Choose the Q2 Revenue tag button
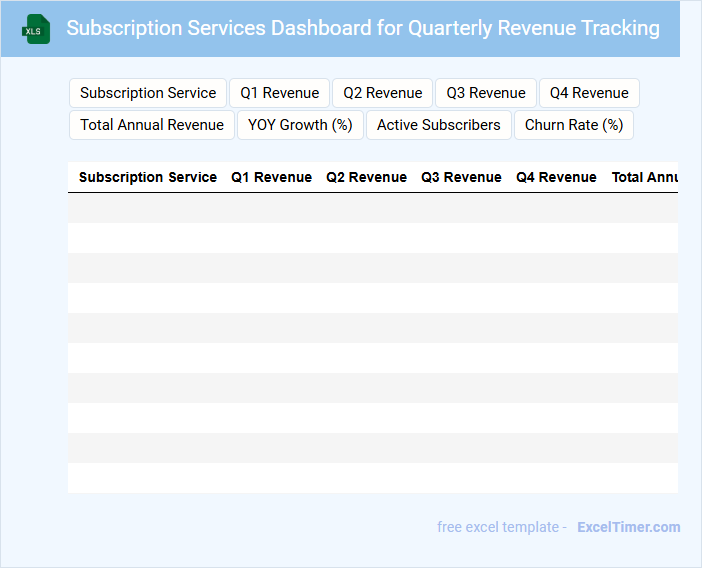Screen dimensions: 702x568 point(382,93)
